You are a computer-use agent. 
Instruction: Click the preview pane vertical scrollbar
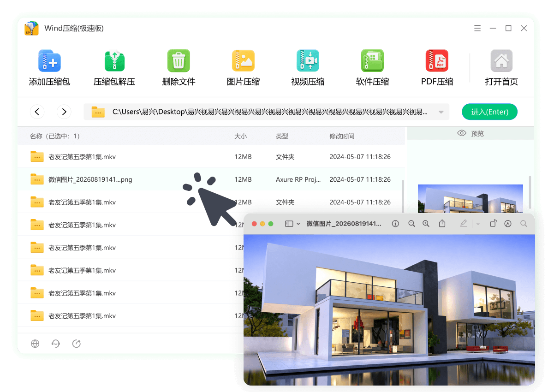pyautogui.click(x=530, y=192)
